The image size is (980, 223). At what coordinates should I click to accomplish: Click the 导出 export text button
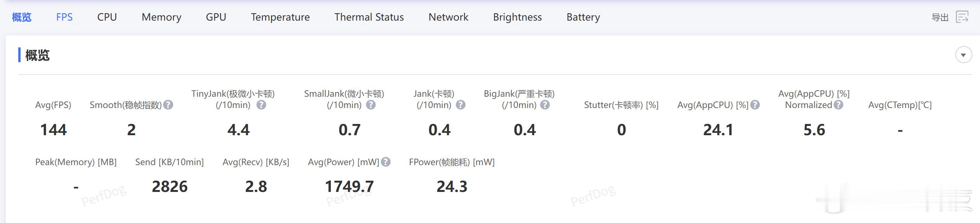point(940,17)
